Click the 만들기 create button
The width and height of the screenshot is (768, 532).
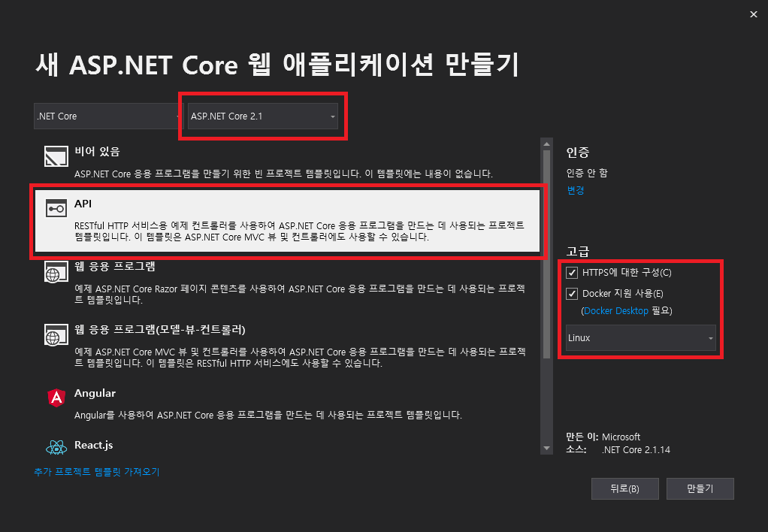coord(700,489)
